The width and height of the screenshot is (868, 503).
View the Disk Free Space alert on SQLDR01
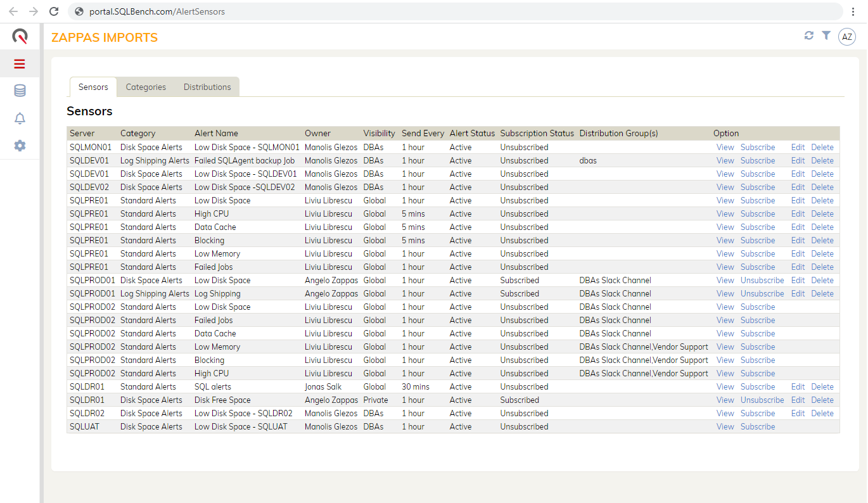click(725, 400)
